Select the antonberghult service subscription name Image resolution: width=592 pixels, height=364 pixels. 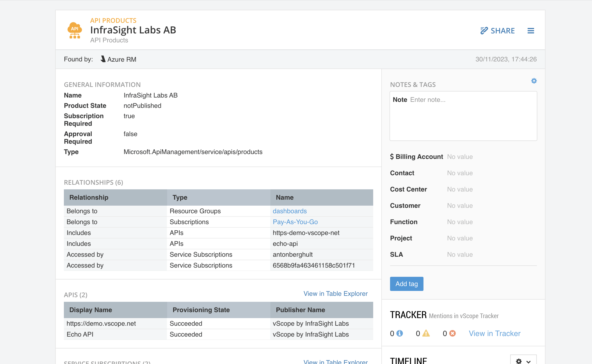tap(293, 255)
